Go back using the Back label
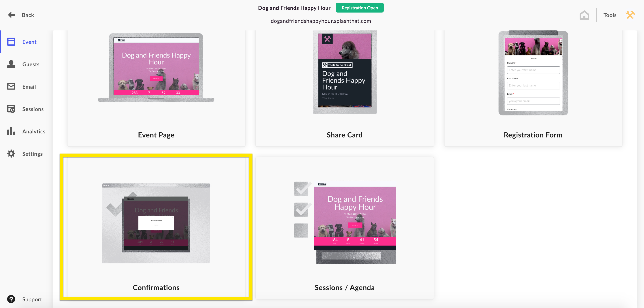Image resolution: width=644 pixels, height=308 pixels. click(x=28, y=15)
